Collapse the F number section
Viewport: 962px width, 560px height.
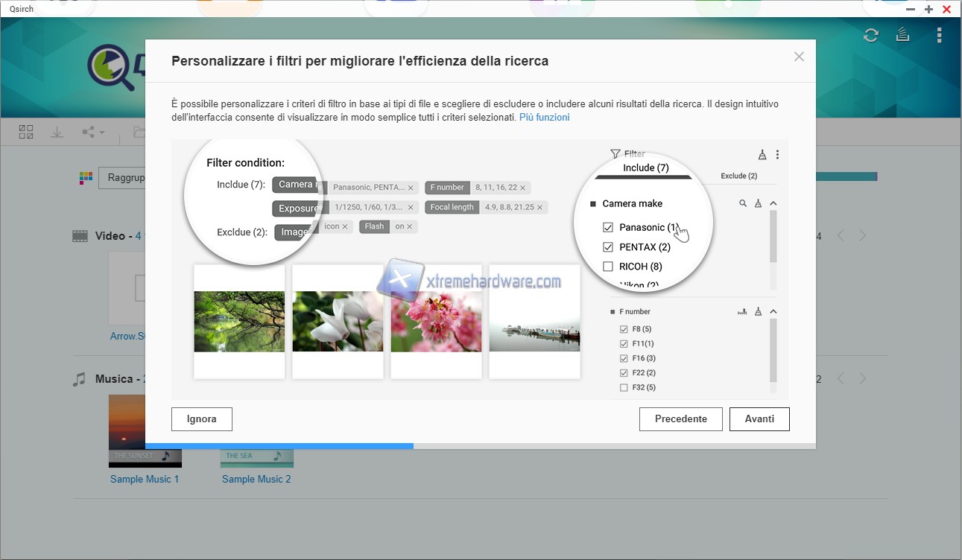point(773,312)
